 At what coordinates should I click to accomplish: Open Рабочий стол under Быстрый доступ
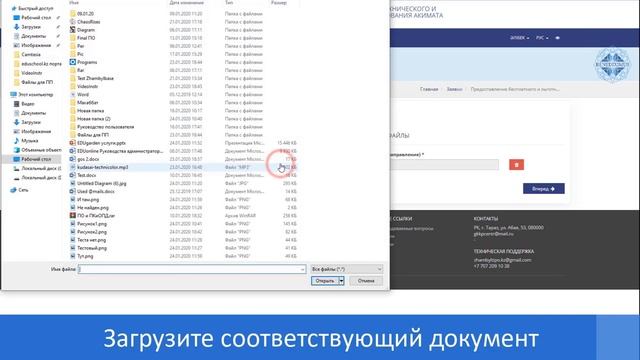[36, 18]
